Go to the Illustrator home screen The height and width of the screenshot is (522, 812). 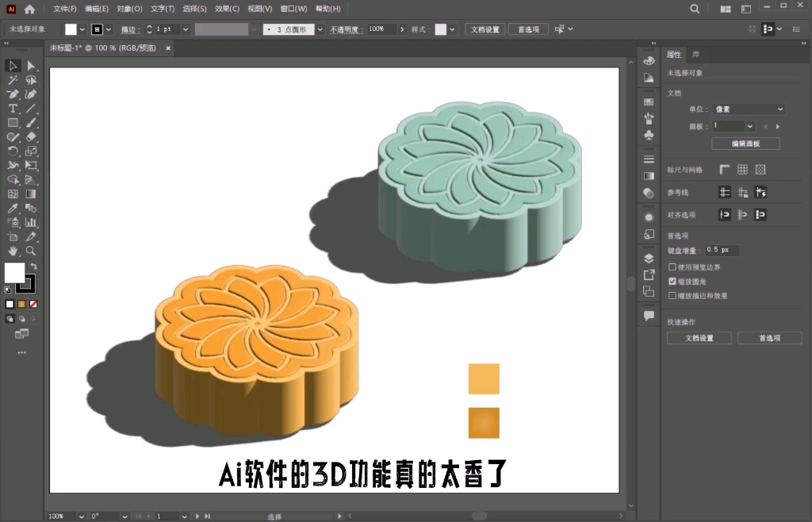[29, 9]
